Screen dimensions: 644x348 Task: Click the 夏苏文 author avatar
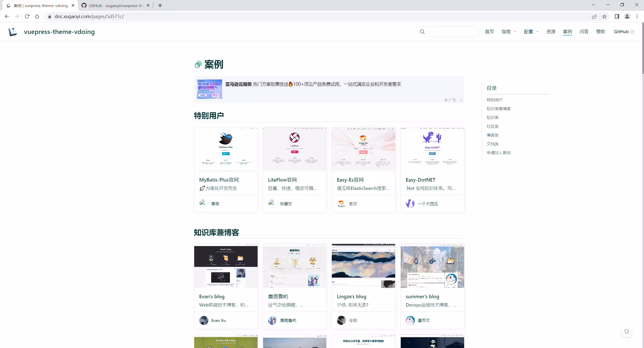click(410, 320)
